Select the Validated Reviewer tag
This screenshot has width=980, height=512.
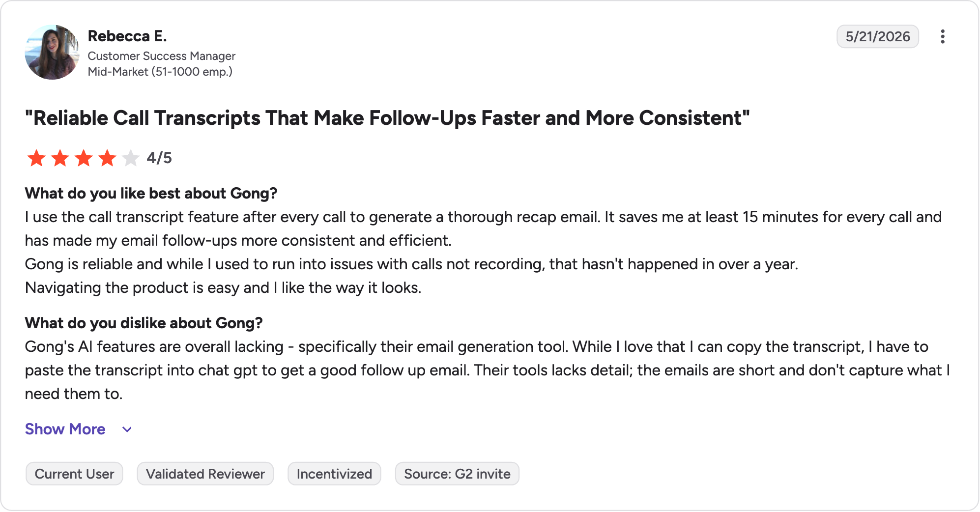[x=205, y=474]
